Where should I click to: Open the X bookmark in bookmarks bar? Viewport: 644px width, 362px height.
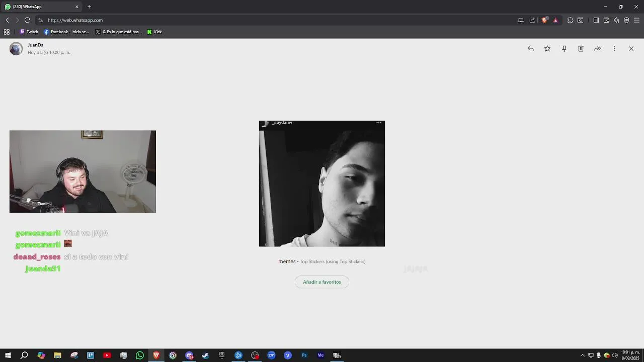tap(119, 32)
